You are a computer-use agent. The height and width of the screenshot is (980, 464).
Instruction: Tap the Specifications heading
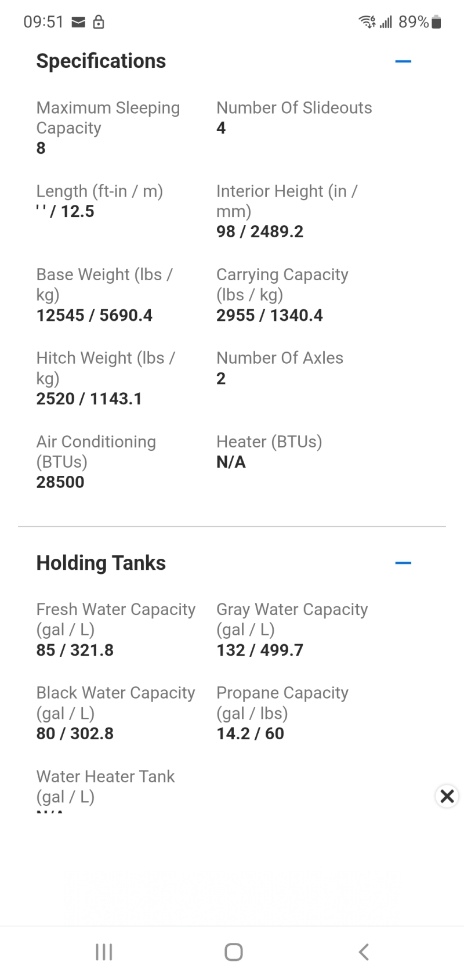coord(101,61)
